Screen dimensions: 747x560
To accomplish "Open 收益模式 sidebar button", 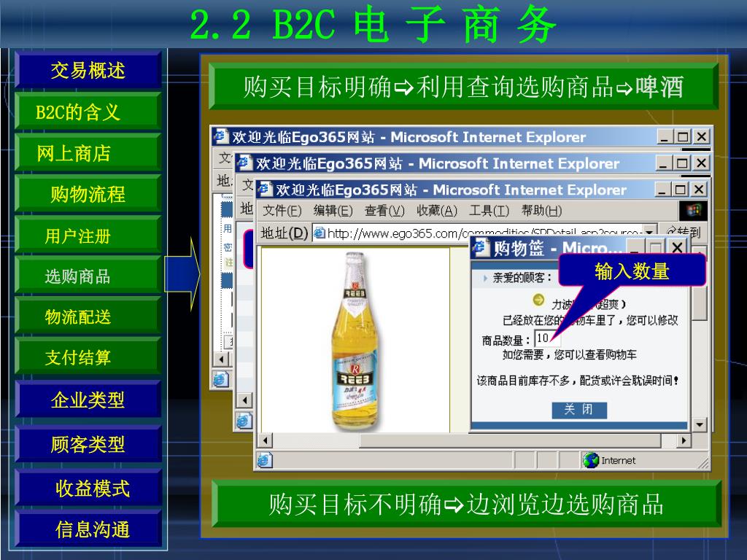I will click(x=88, y=488).
